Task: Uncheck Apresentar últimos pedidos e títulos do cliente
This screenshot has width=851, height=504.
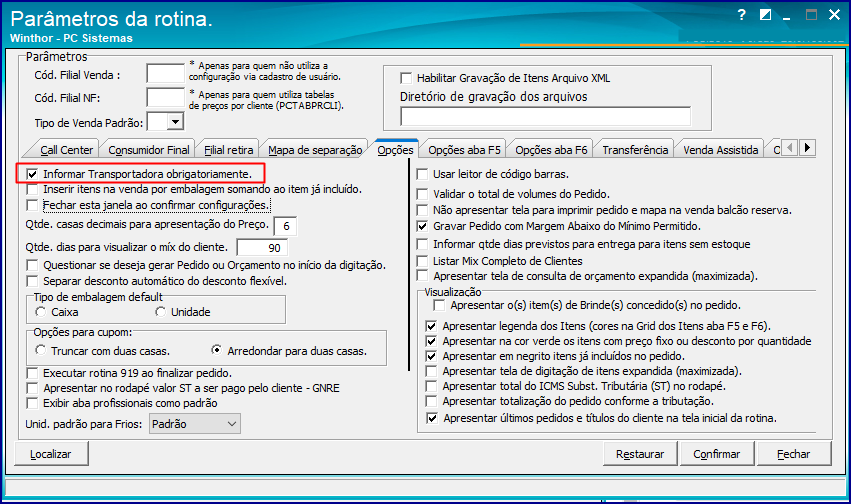Action: click(431, 418)
